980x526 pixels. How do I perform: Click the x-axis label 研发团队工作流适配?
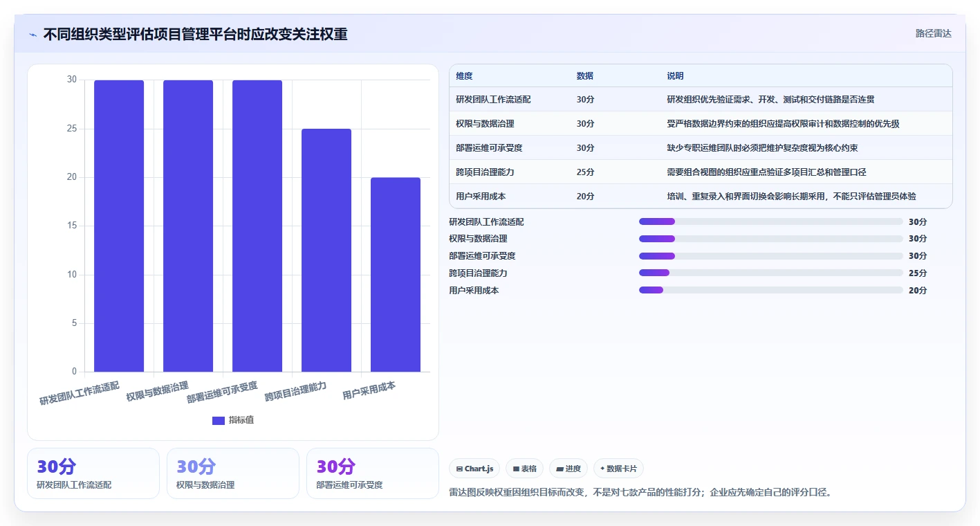80,392
